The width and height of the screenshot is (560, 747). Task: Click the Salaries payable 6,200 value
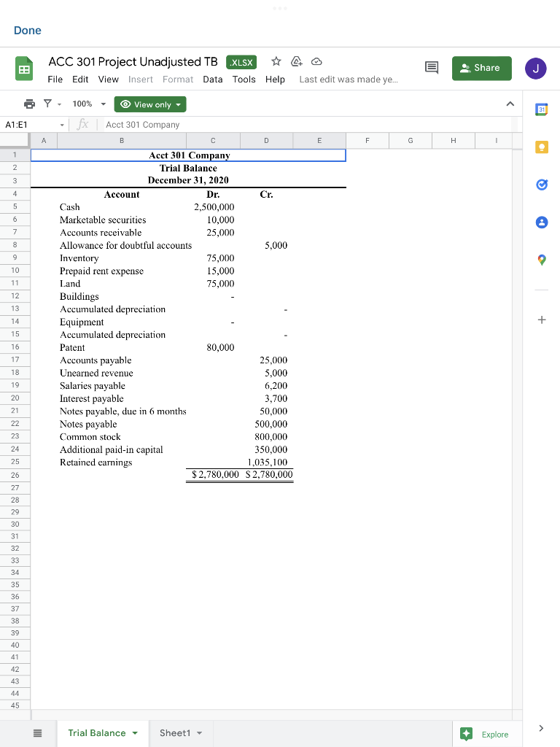point(276,386)
